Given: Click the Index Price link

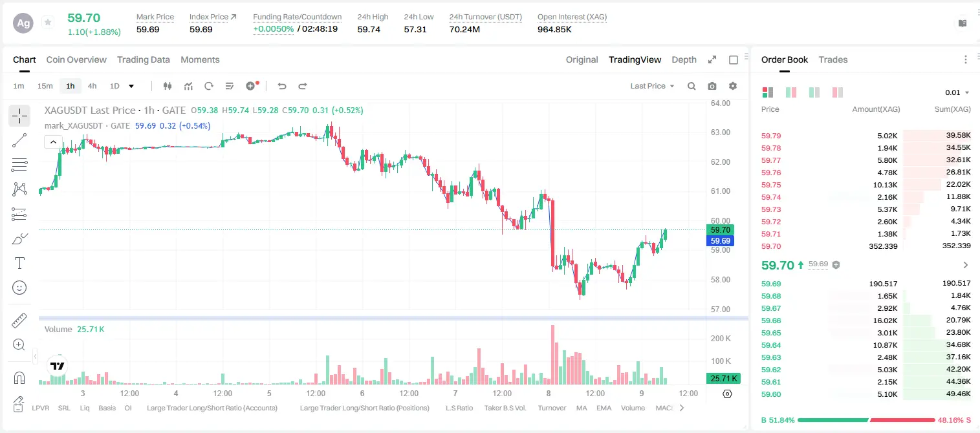Looking at the screenshot, I should (x=213, y=17).
